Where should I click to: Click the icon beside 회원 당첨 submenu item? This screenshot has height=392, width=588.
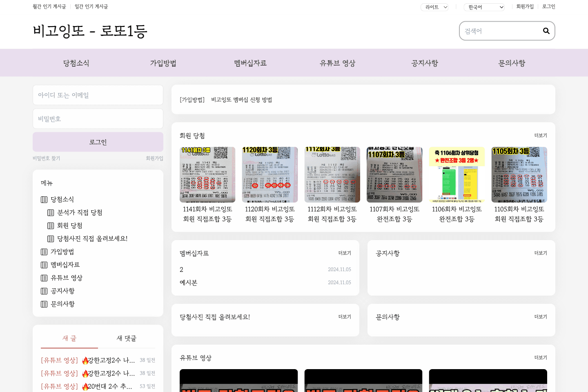tap(51, 225)
